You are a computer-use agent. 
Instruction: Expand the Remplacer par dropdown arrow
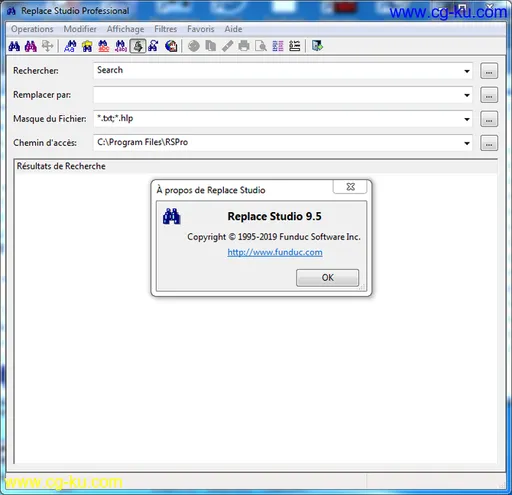pyautogui.click(x=467, y=95)
